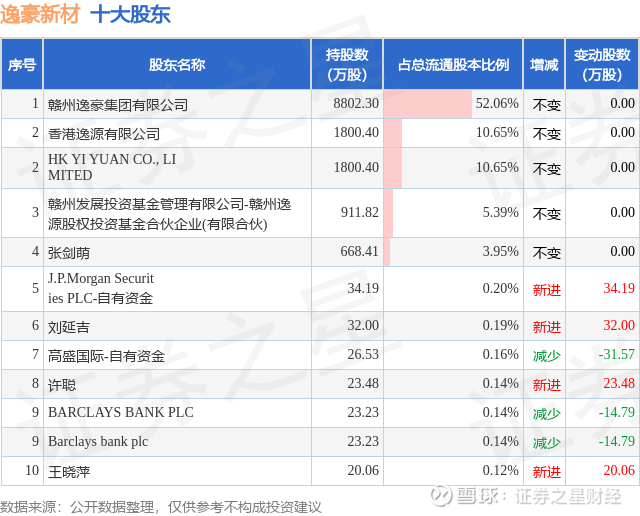Screen dimensions: 640x516
Task: Click shareholder Barclays bank plc lowercase row
Action: tap(98, 441)
